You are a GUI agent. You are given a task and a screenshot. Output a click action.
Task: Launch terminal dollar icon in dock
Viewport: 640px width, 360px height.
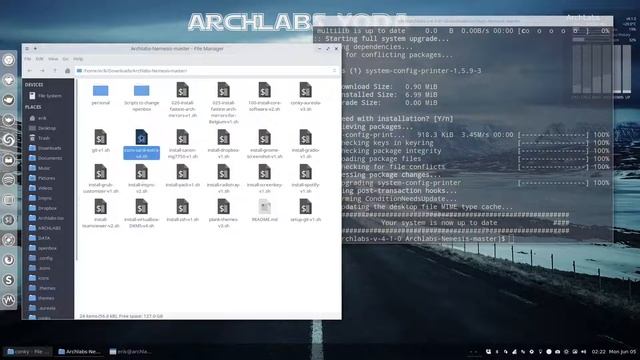click(x=9, y=220)
